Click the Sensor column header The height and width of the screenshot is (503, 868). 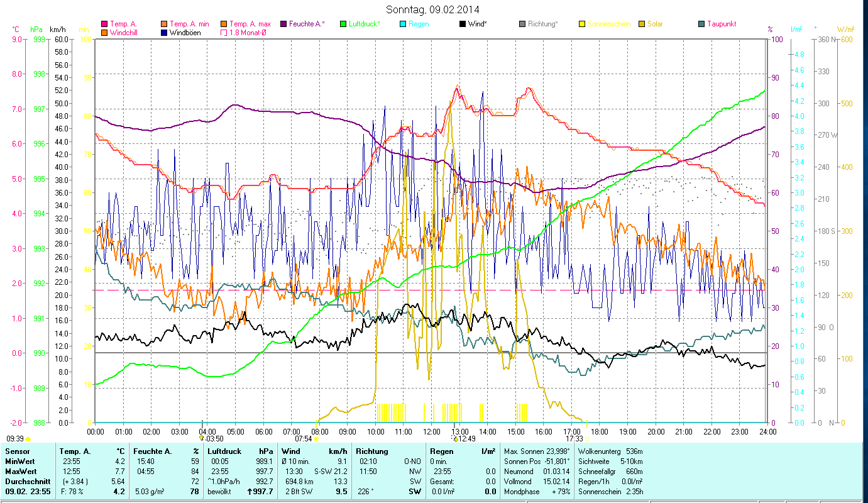[16, 451]
